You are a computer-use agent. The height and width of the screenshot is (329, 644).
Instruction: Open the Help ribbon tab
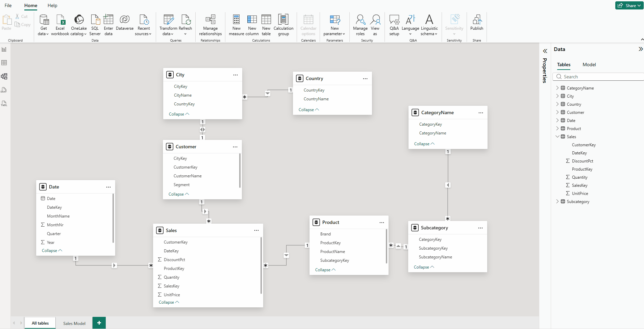point(52,5)
